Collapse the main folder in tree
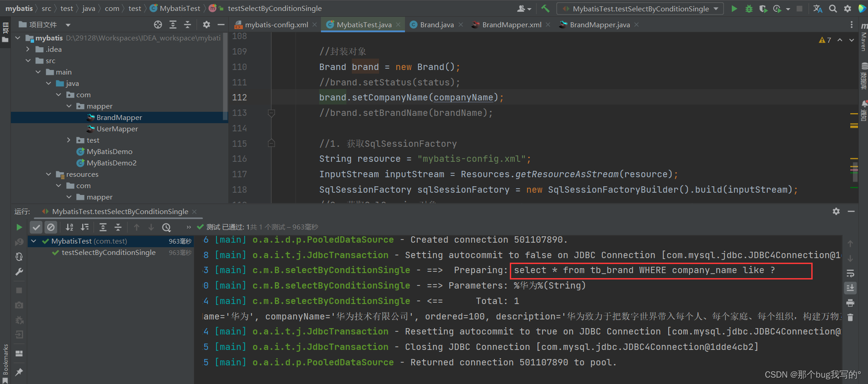This screenshot has height=384, width=868. coord(38,72)
